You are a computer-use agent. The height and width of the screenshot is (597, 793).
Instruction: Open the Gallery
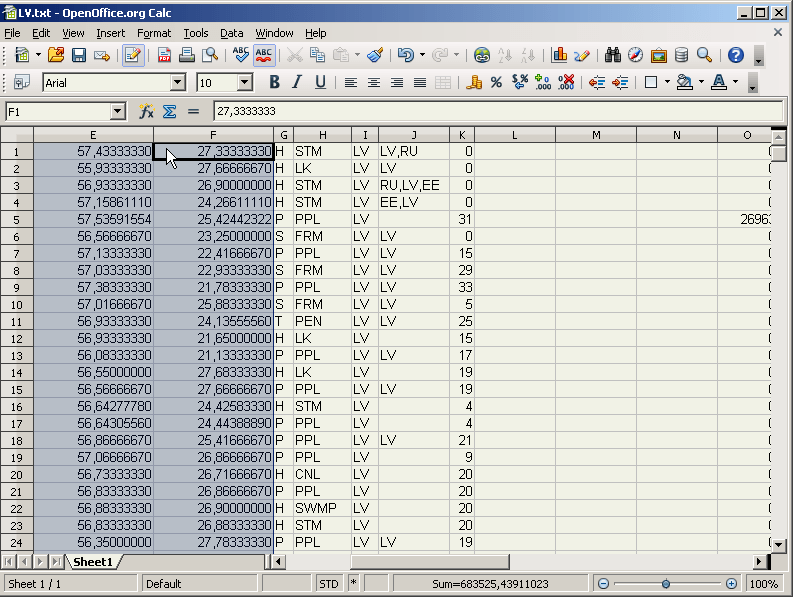658,55
